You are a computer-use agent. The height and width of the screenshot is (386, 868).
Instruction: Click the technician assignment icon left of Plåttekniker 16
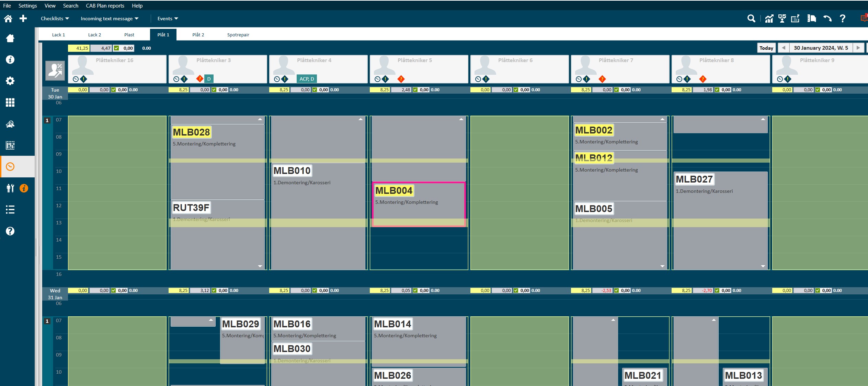[x=55, y=70]
